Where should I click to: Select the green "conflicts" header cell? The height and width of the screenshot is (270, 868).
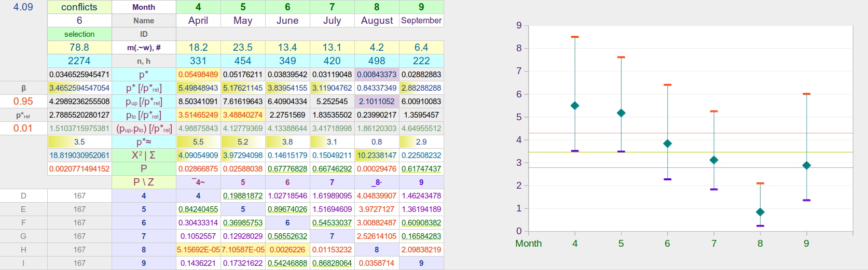point(79,7)
